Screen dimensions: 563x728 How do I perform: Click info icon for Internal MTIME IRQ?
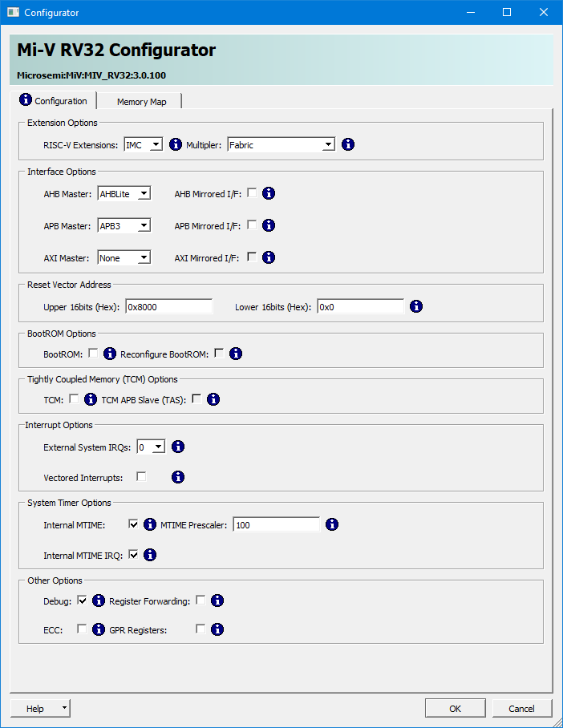click(x=150, y=555)
